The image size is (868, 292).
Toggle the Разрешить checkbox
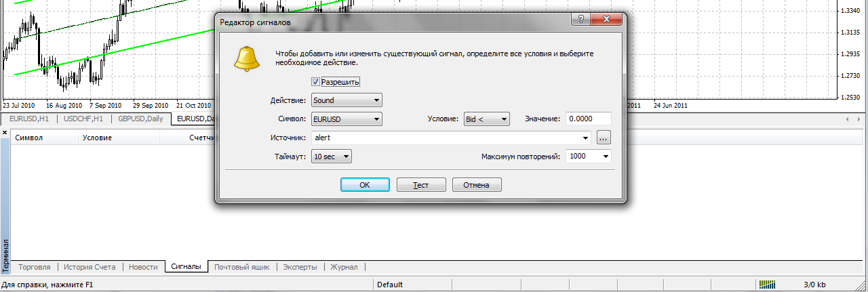315,82
